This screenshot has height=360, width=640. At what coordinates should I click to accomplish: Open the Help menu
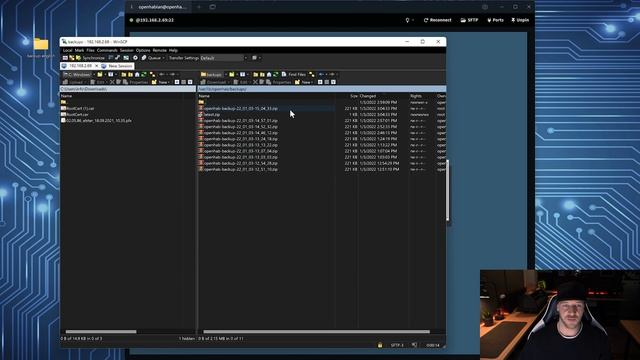coord(173,50)
